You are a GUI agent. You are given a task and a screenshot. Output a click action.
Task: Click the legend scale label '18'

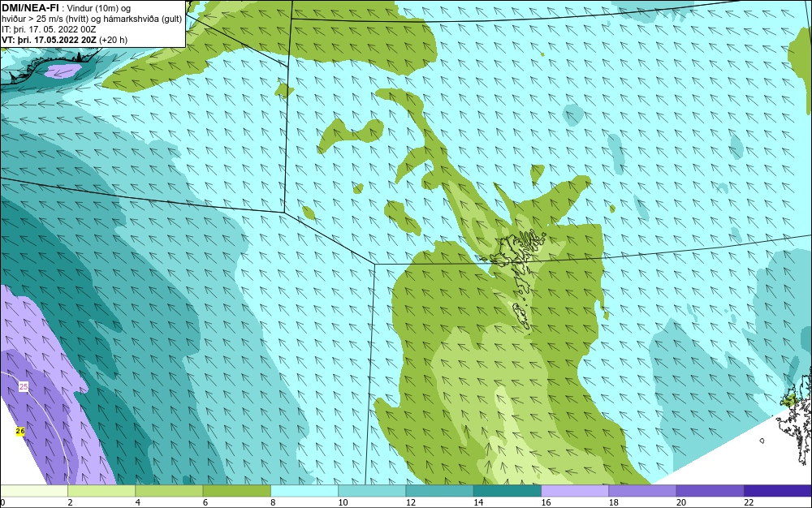coord(614,502)
